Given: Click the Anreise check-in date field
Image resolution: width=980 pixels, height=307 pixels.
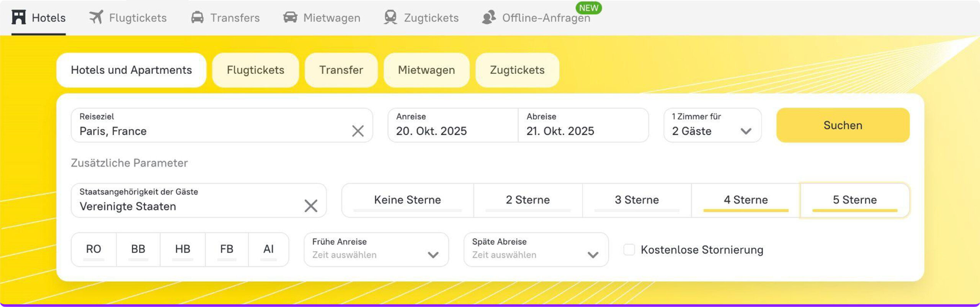Looking at the screenshot, I should tap(452, 125).
